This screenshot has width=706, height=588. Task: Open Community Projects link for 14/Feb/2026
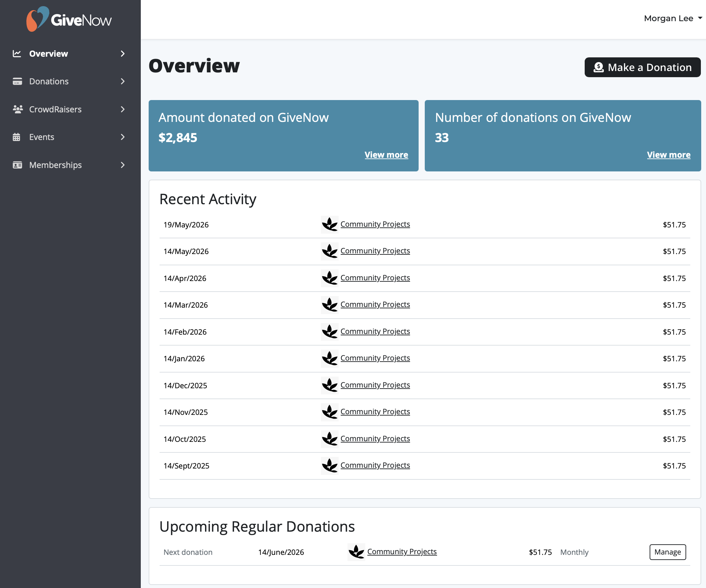[x=375, y=332]
